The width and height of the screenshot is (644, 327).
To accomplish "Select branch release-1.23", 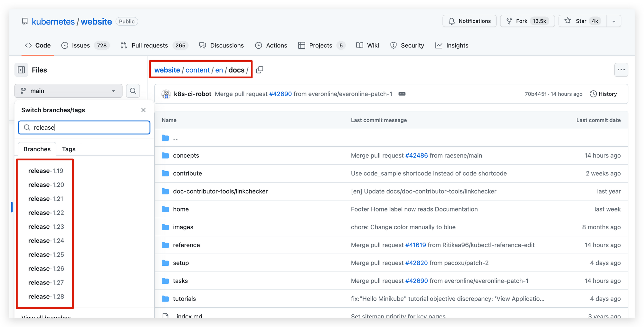I will [46, 227].
